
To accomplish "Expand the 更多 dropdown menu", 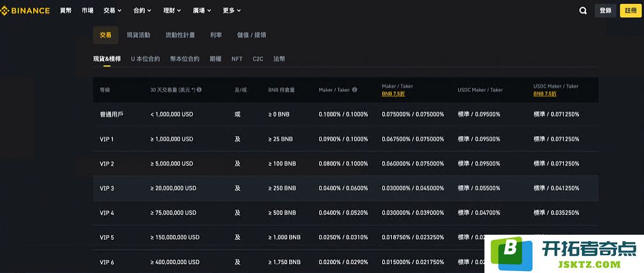I will click(232, 11).
